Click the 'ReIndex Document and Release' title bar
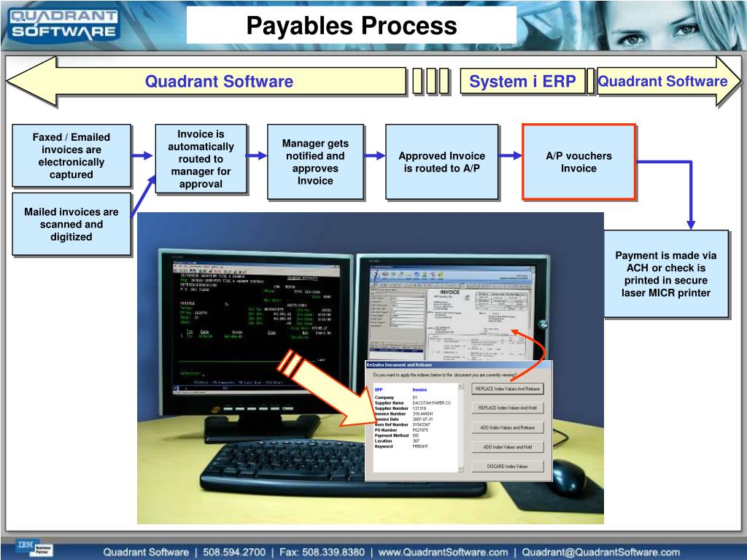 [x=458, y=365]
